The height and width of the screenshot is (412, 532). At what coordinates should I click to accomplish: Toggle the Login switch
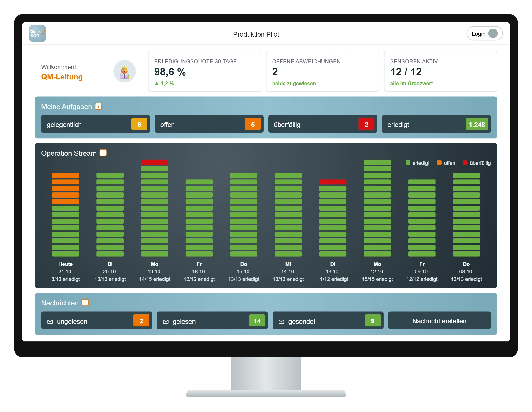(x=484, y=34)
